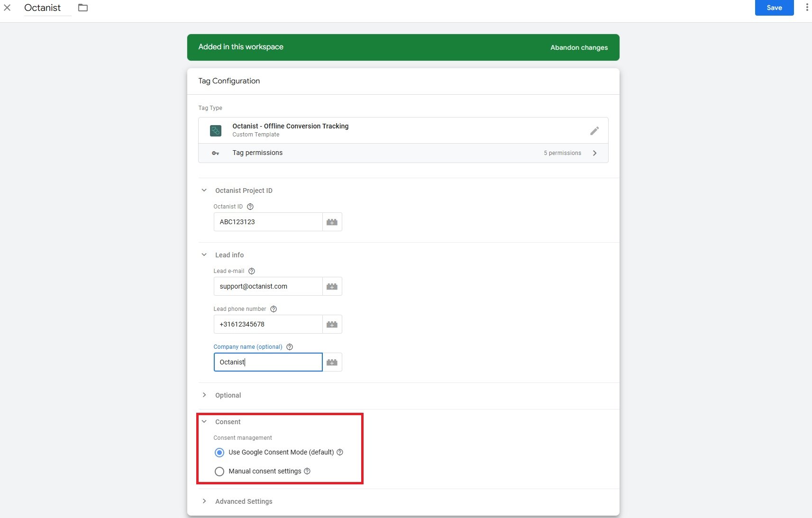Click Abandon changes
The image size is (812, 518).
click(x=579, y=47)
